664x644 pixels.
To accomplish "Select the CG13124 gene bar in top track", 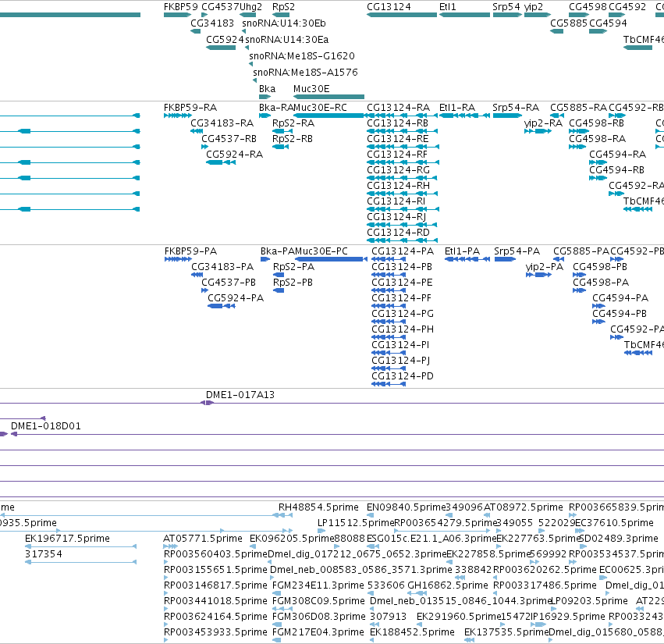I will (402, 15).
